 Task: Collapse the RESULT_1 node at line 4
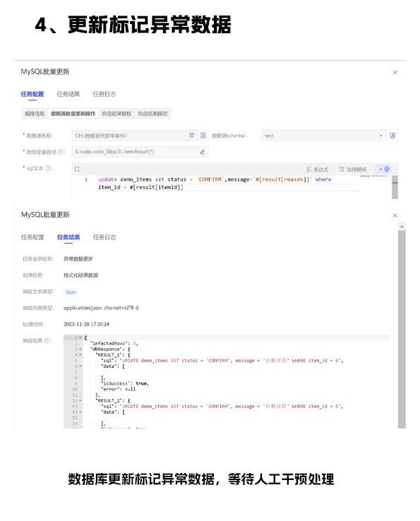pyautogui.click(x=80, y=355)
